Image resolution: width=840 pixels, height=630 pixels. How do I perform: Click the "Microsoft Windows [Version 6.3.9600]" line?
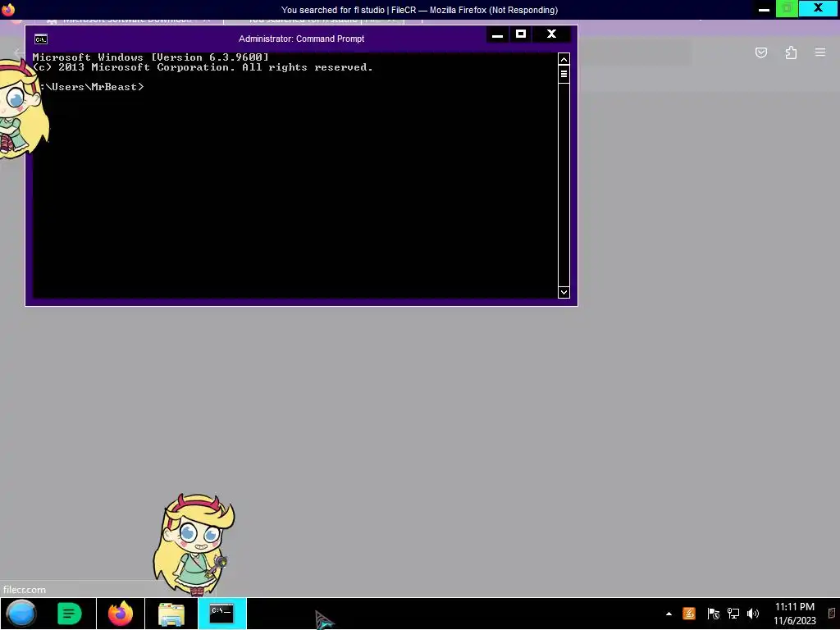tap(151, 57)
